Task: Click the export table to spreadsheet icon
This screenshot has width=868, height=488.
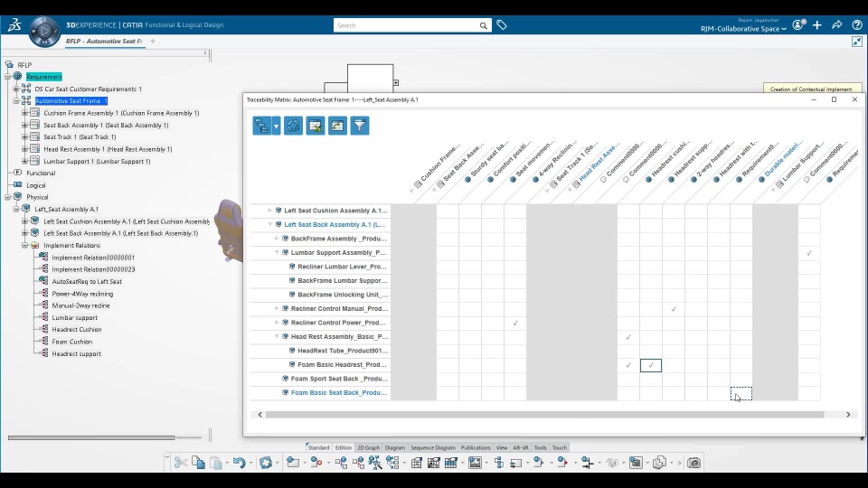Action: (x=316, y=126)
